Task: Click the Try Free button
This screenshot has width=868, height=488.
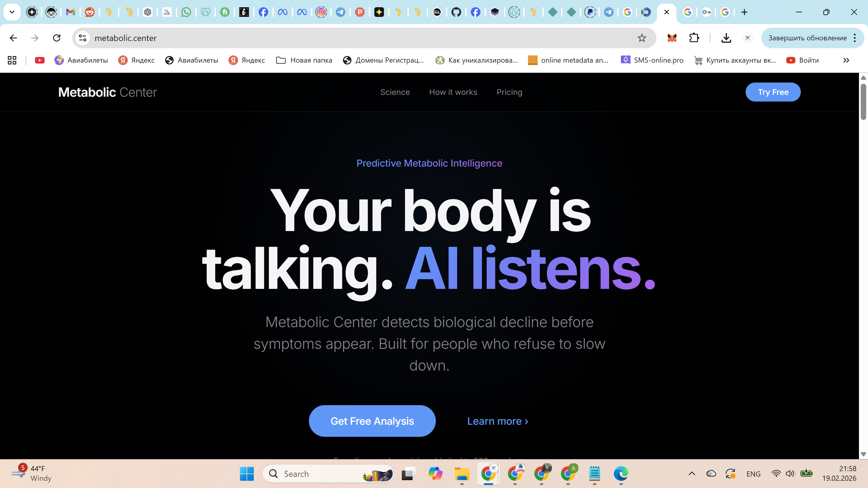Action: [x=773, y=92]
